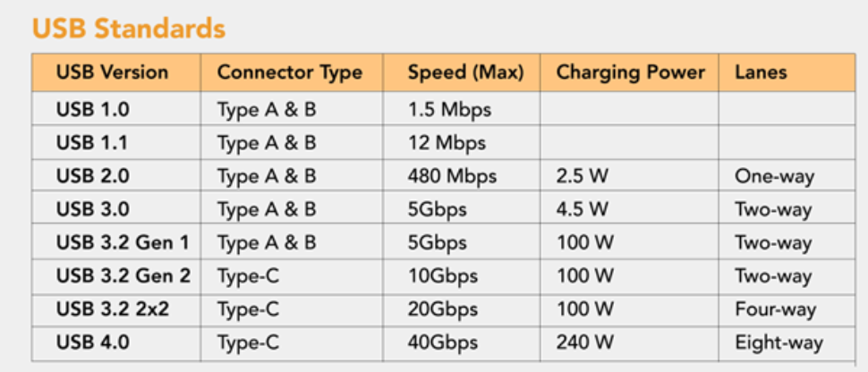
Task: Click the USB 3.2 Gen 2 cell
Action: click(x=123, y=276)
